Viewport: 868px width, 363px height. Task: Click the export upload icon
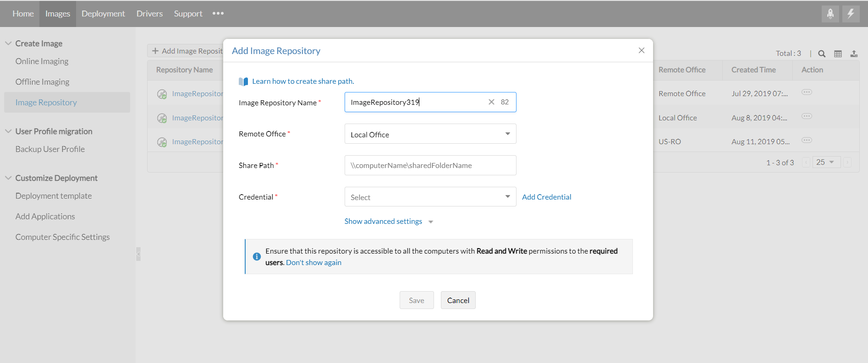854,54
